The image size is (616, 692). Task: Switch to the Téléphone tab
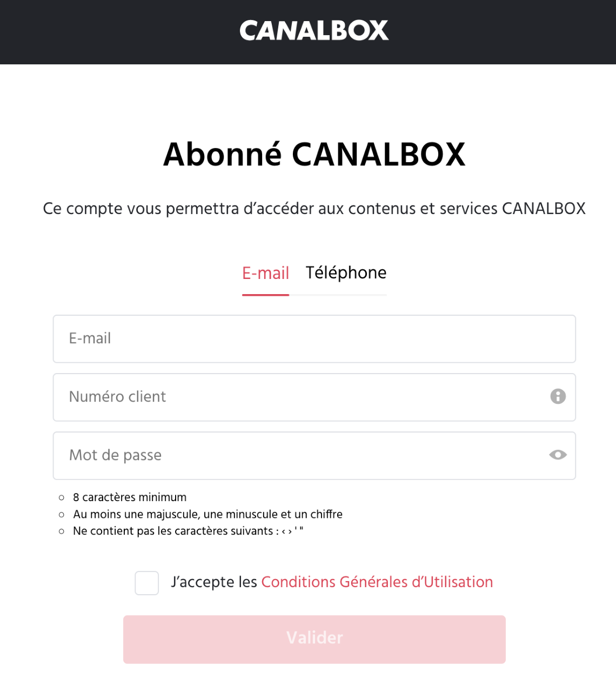(x=346, y=273)
